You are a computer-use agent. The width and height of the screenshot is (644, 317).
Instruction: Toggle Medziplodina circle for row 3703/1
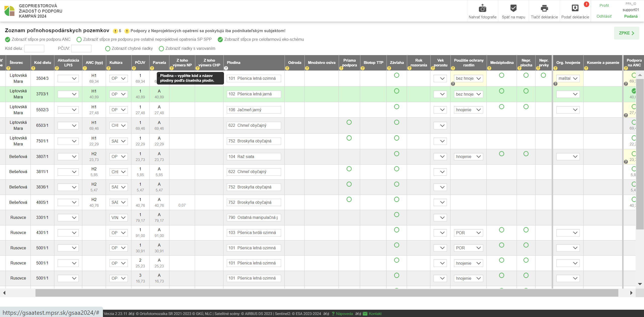tap(502, 91)
